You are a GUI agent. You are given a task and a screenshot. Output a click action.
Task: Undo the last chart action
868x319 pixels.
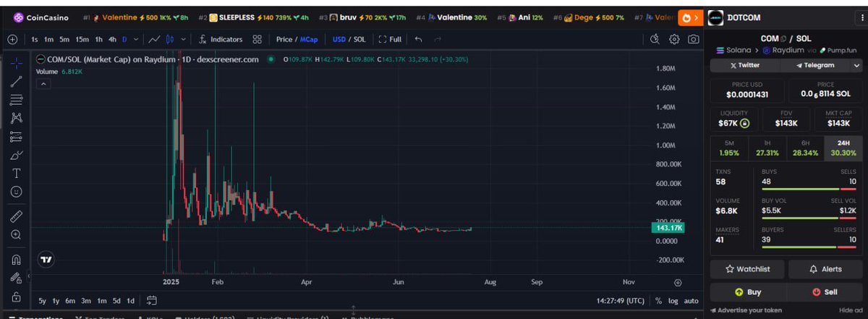[x=418, y=39]
